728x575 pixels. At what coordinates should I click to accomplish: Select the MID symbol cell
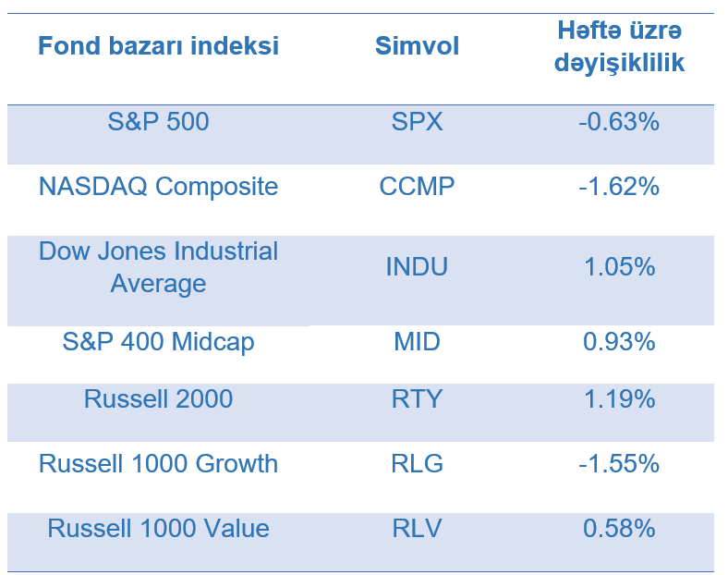pyautogui.click(x=417, y=342)
